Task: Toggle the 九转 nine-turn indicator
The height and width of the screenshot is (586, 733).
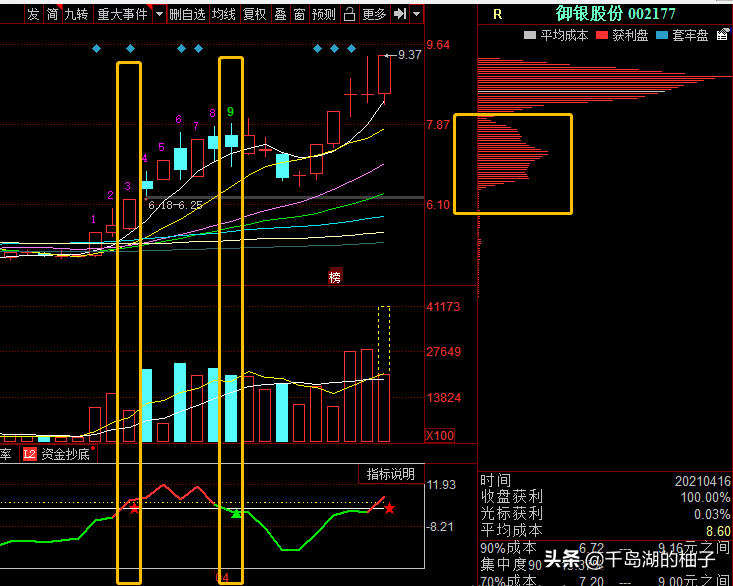Action: (x=77, y=14)
